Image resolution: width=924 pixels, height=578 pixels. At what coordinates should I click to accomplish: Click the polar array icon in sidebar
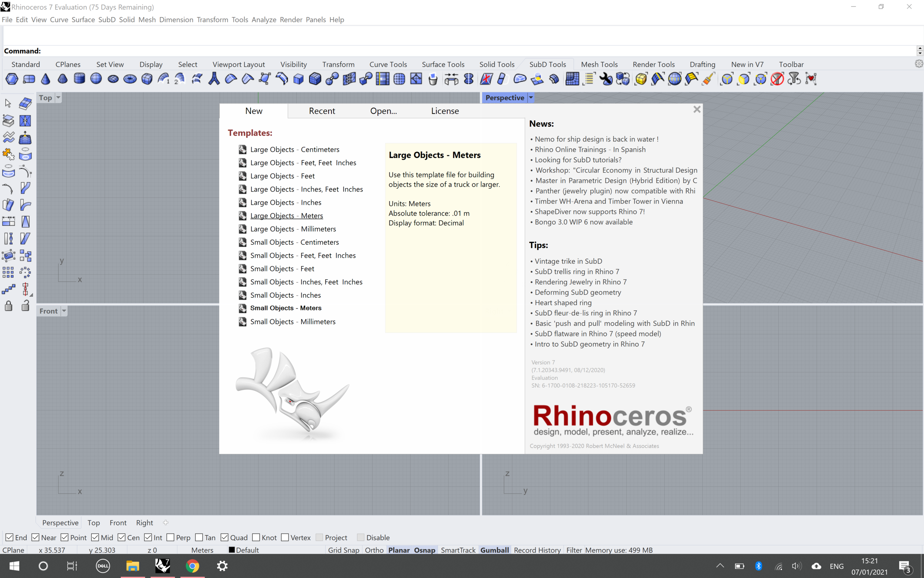[x=25, y=272]
